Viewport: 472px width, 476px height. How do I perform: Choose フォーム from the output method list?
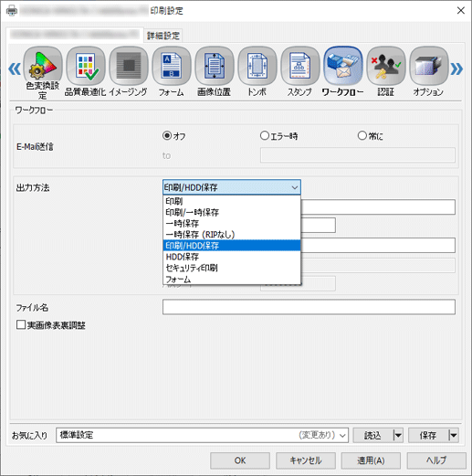coord(232,279)
